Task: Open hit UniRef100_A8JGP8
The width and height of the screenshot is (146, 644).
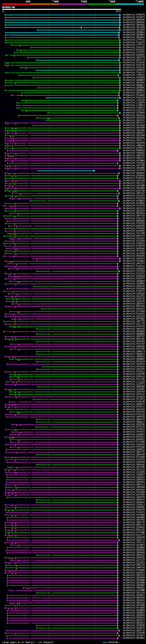Action: (x=134, y=27)
